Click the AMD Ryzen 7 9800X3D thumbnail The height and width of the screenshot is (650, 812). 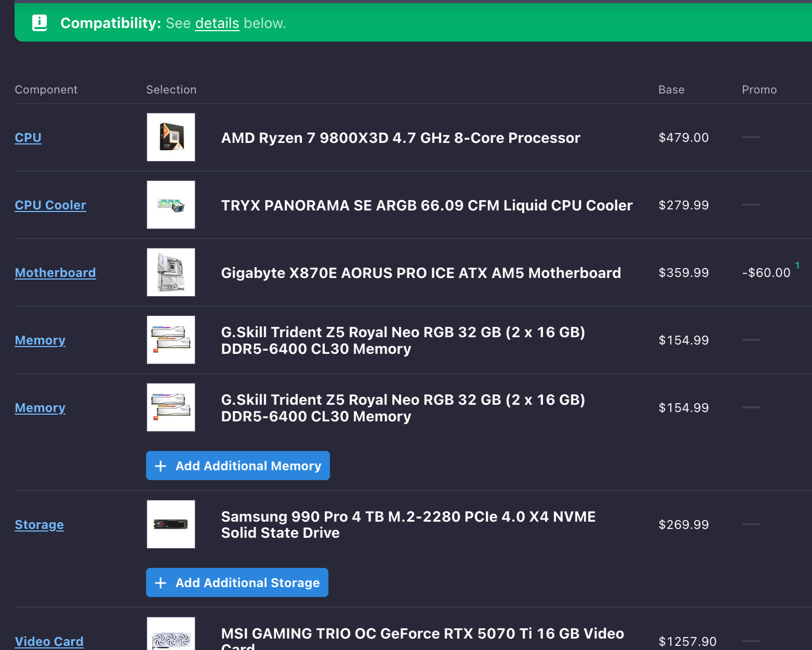171,137
